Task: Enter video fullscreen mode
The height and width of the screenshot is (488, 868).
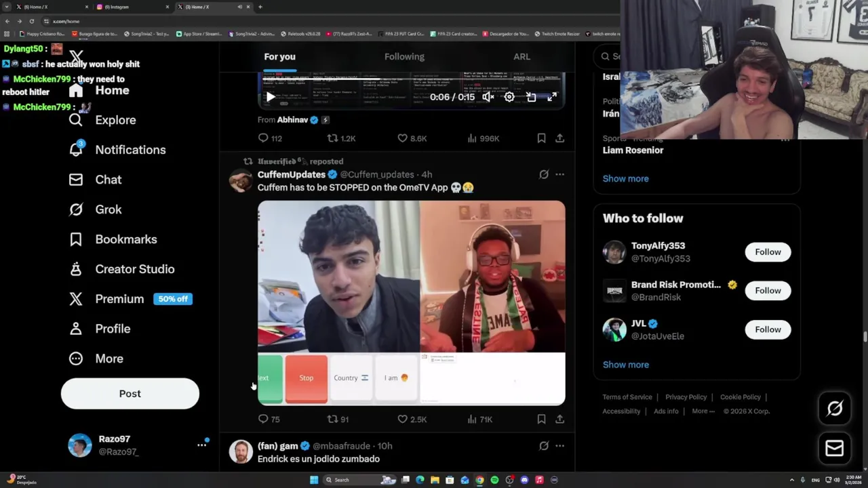Action: pos(552,97)
